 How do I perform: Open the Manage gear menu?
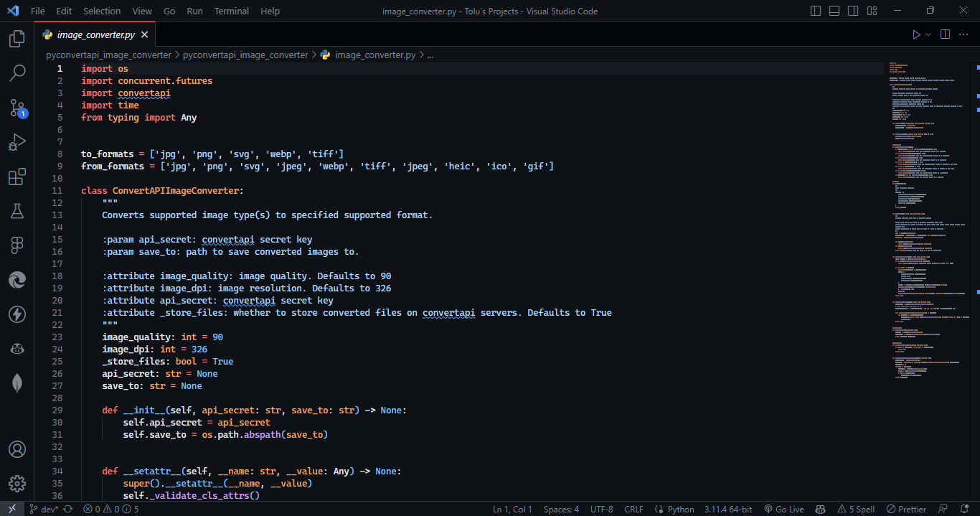17,484
